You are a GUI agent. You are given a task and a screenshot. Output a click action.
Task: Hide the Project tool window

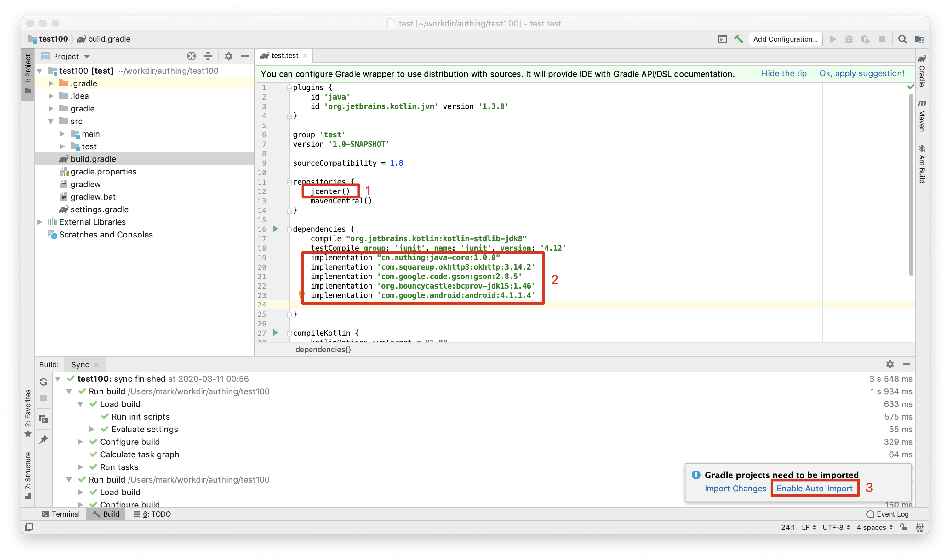point(245,56)
